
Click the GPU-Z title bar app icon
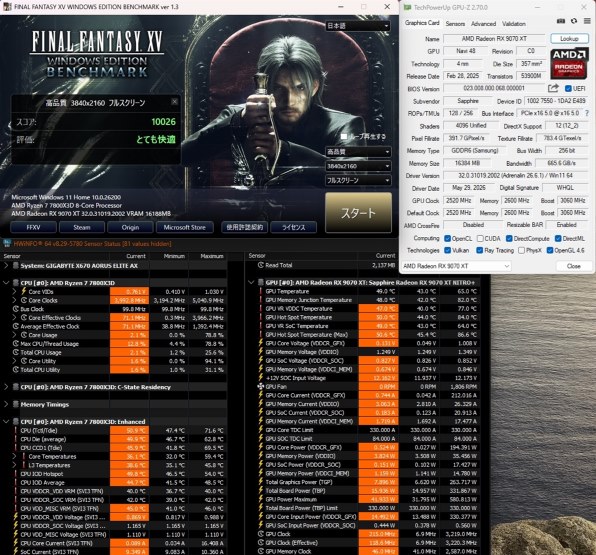[407, 7]
